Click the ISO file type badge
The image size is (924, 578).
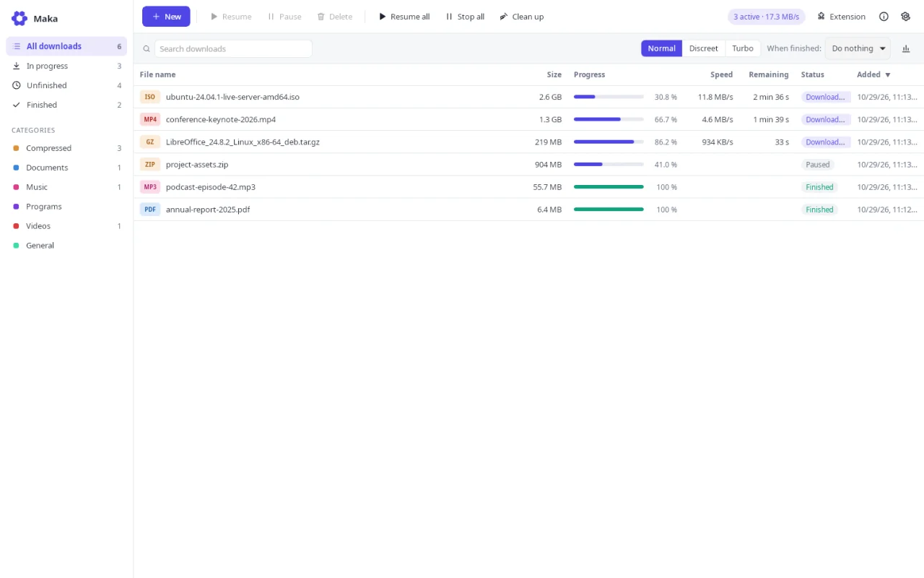(149, 97)
